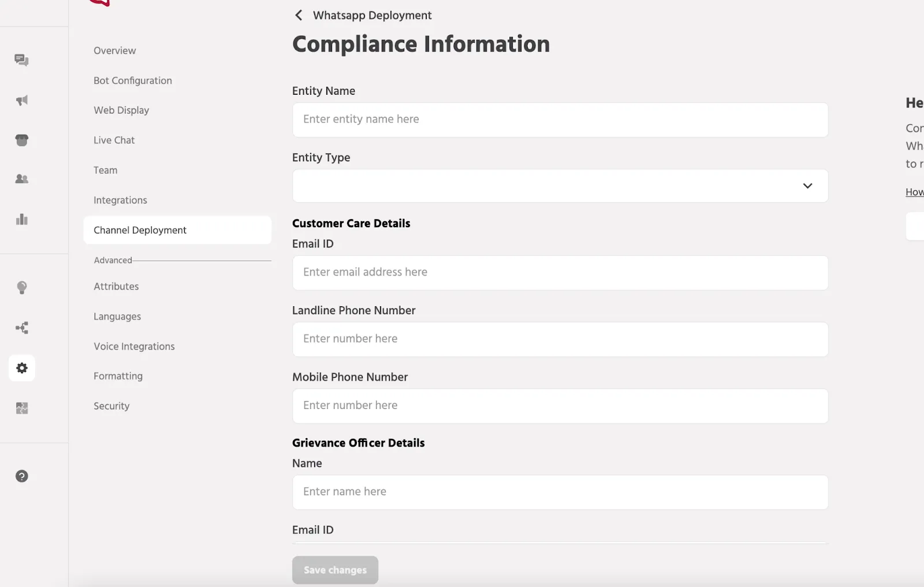Open Web Display settings

click(121, 110)
